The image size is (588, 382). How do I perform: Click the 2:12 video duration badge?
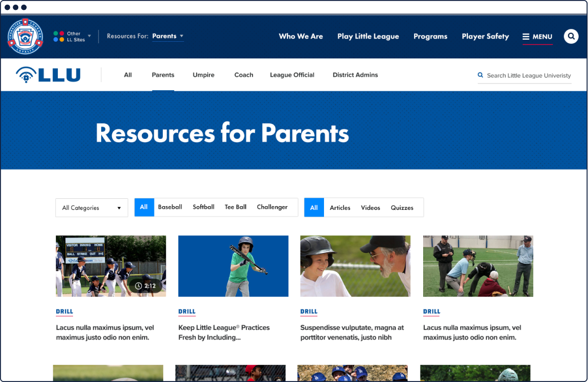(x=146, y=286)
